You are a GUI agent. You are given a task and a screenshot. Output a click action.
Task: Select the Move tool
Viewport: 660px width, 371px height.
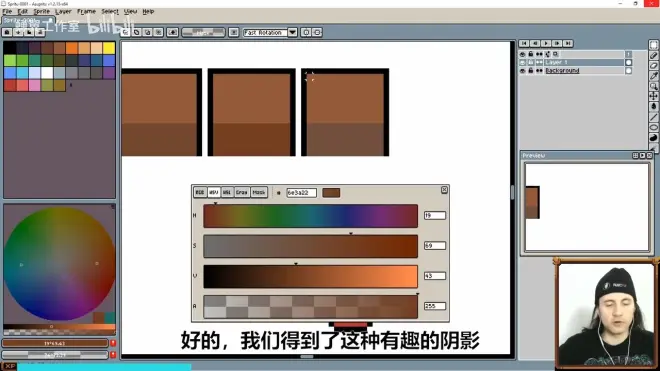tap(654, 96)
